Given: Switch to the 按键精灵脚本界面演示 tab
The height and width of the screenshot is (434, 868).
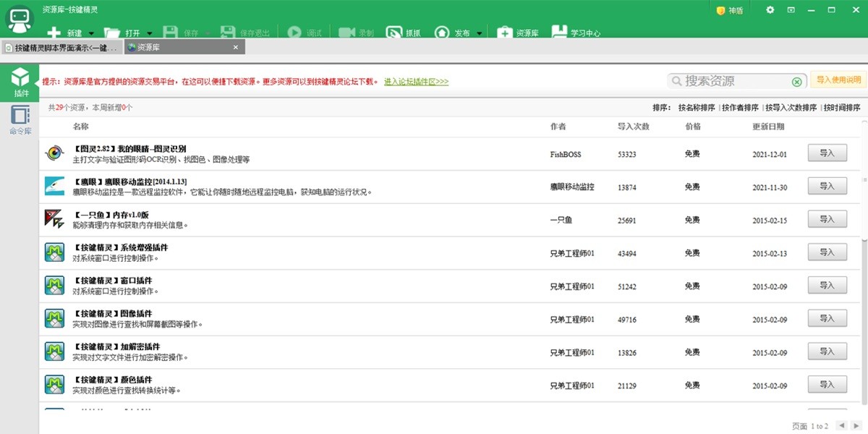Looking at the screenshot, I should pos(61,48).
